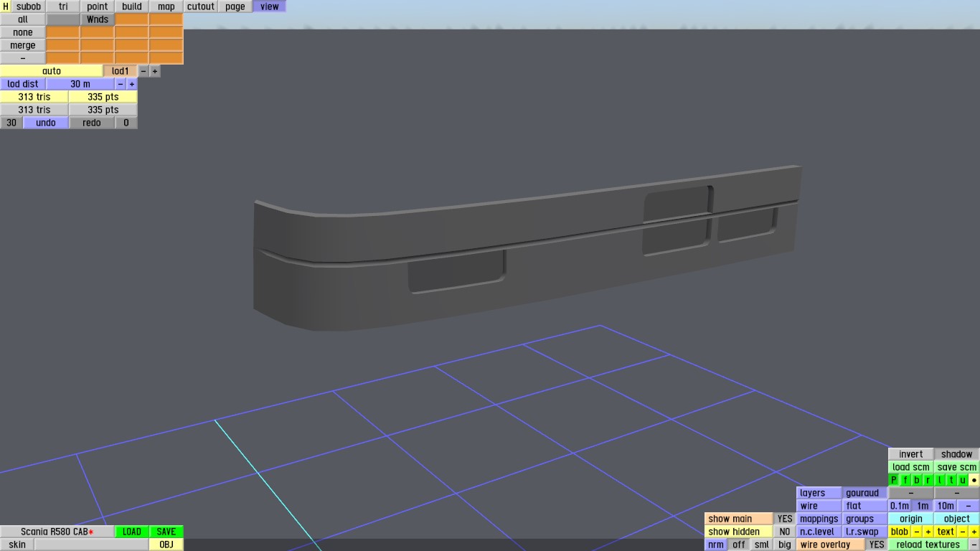Open the subob menu
Viewport: 980px width, 551px height.
tap(29, 6)
